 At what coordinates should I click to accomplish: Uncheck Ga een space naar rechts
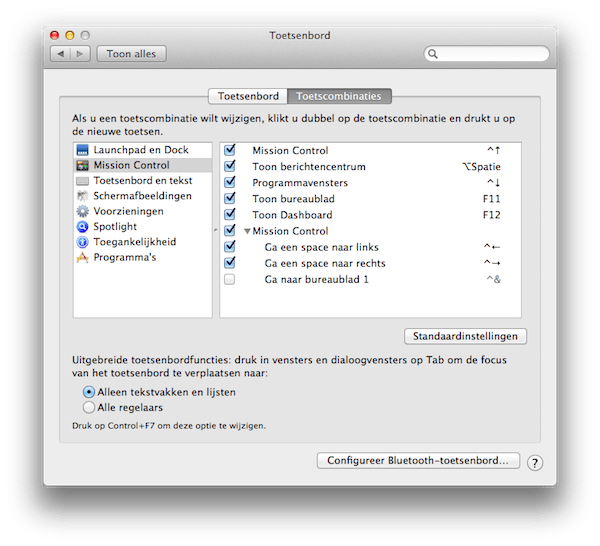(x=230, y=262)
